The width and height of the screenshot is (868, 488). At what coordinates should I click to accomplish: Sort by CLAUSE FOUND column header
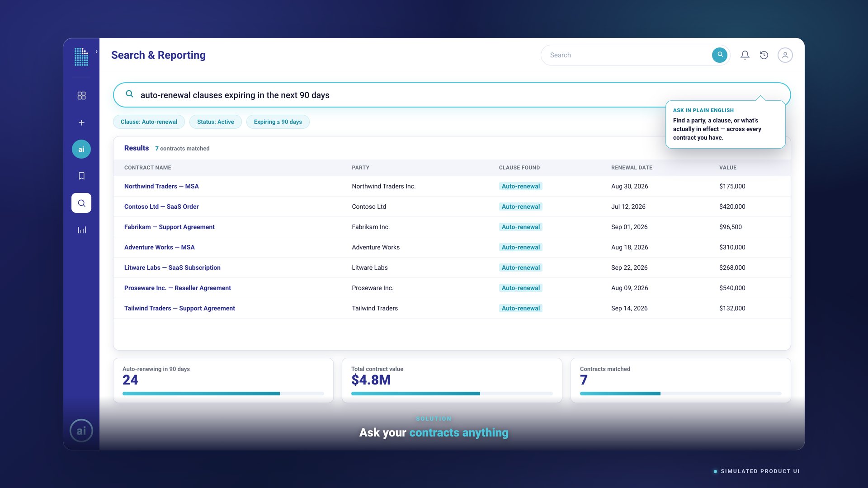pos(519,168)
